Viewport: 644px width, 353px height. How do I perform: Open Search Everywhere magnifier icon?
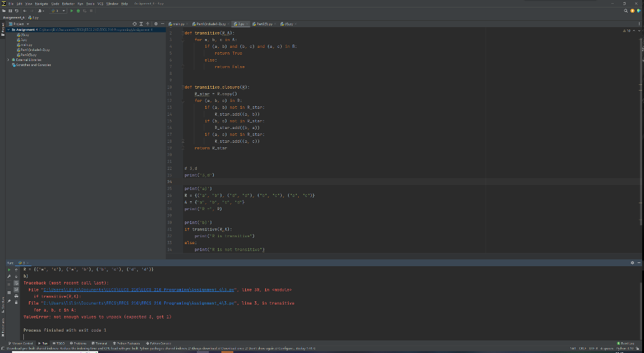point(626,11)
